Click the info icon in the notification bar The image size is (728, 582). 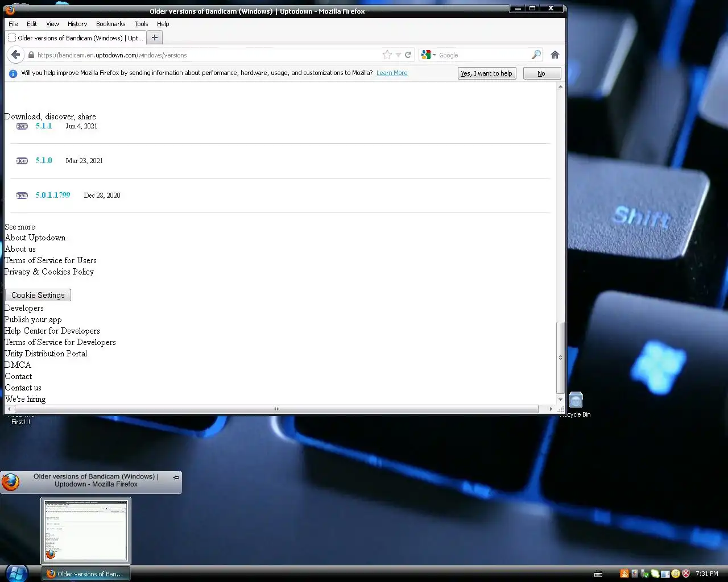(13, 73)
